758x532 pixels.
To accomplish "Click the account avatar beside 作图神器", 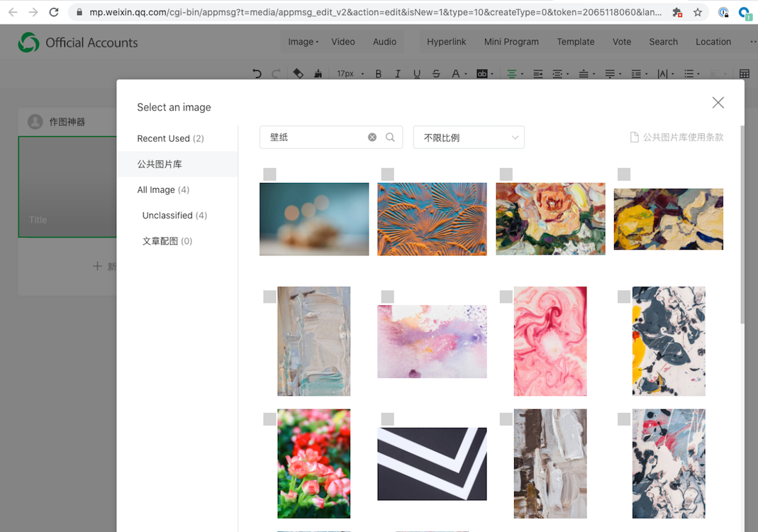I will pos(35,121).
